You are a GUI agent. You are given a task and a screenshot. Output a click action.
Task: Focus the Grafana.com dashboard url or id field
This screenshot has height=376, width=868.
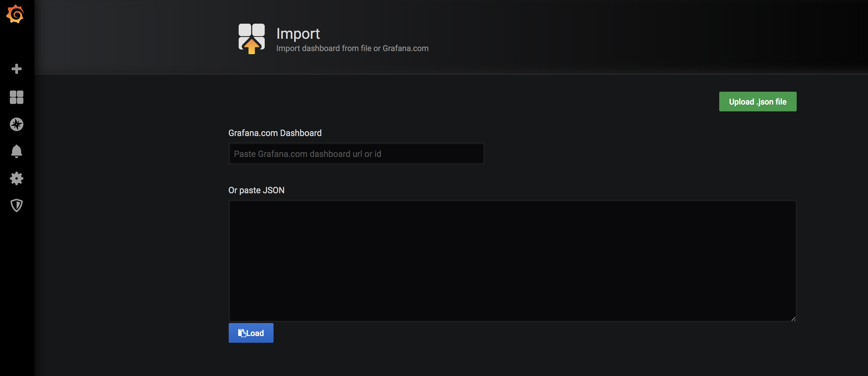tap(356, 154)
